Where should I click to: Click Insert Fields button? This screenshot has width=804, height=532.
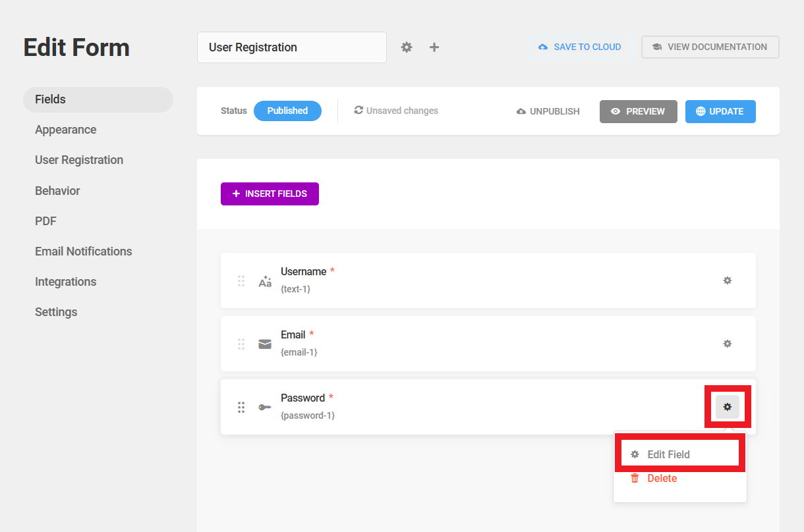pos(270,194)
